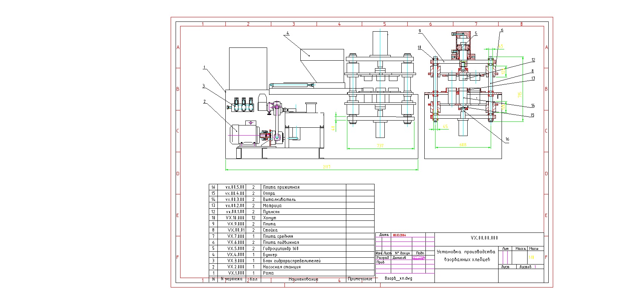
Task: Select the file name 'Взорв_хл.dwg'
Action: pos(398,279)
